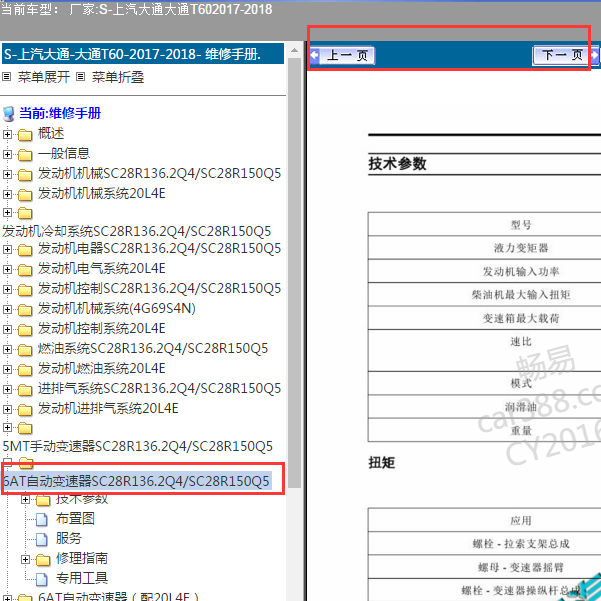Expand 燃油系统SC28R136.2Q4 node
601x601 pixels.
point(7,349)
